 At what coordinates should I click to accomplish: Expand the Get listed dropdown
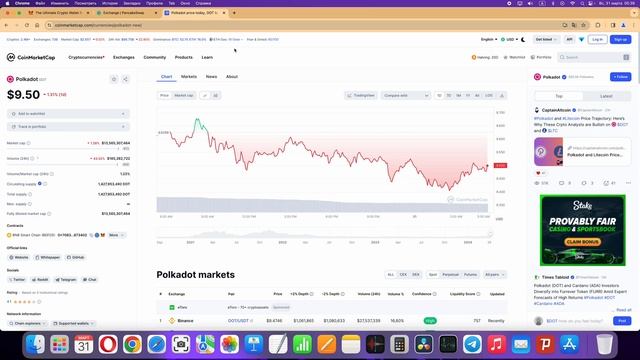[546, 40]
